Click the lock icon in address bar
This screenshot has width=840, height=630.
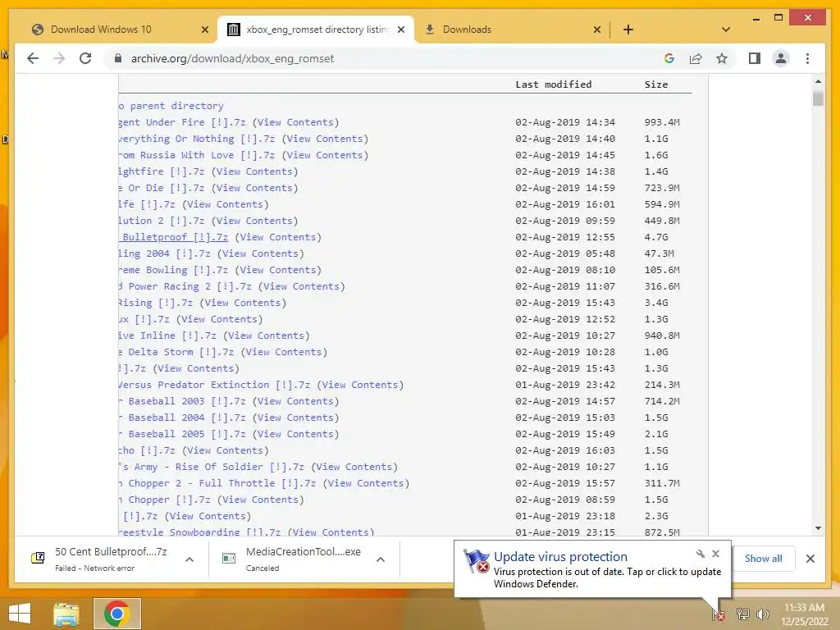pyautogui.click(x=118, y=58)
